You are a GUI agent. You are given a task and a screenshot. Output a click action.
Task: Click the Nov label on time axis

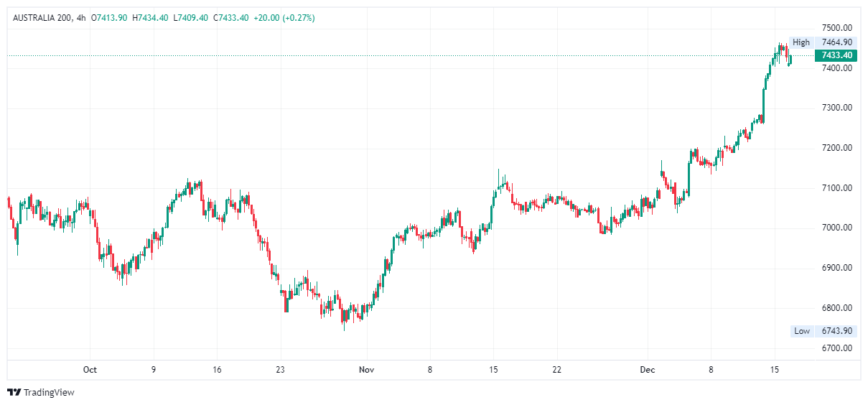pos(366,370)
